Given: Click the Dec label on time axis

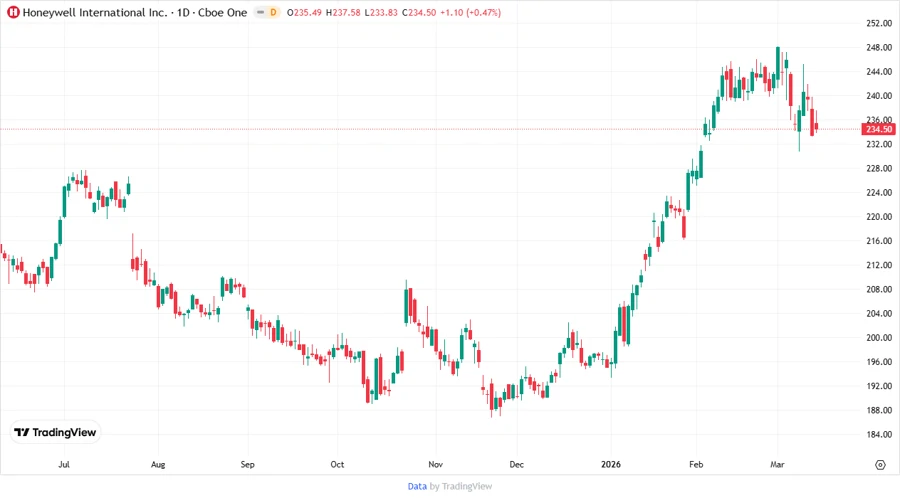Looking at the screenshot, I should (517, 464).
